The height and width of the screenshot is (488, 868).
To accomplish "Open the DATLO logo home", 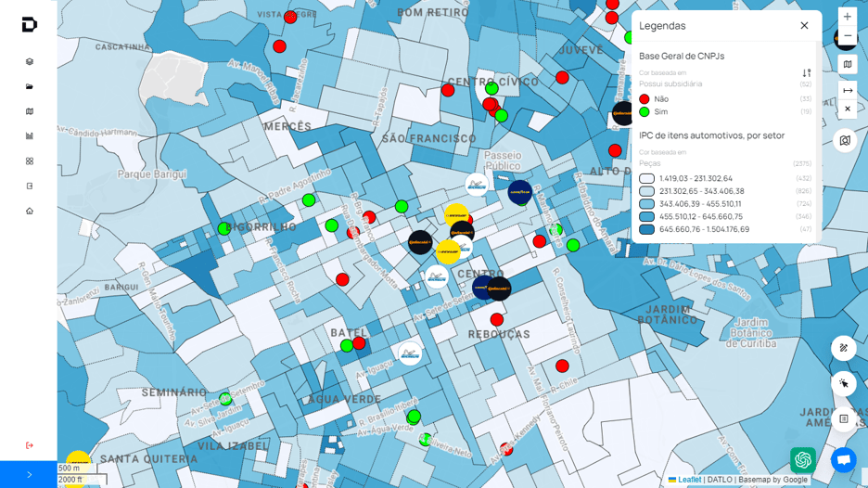I will pos(30,24).
